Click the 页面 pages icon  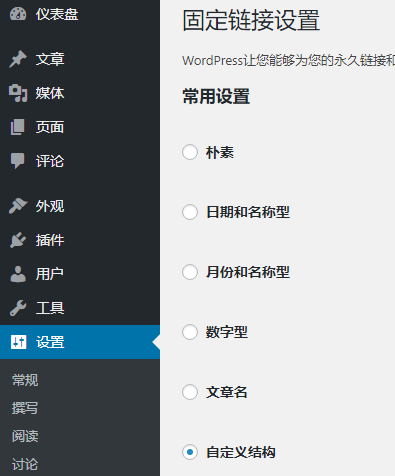pyautogui.click(x=18, y=127)
